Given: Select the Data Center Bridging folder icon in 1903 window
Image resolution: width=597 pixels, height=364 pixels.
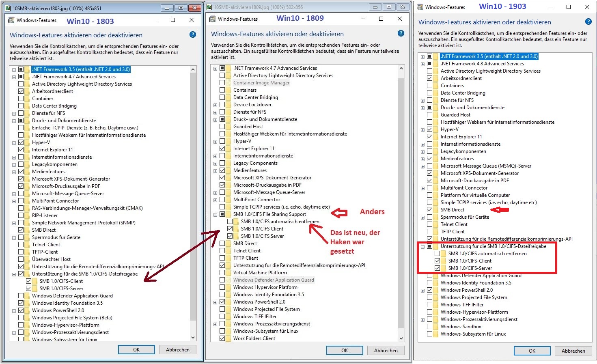Looking at the screenshot, I should [x=436, y=93].
